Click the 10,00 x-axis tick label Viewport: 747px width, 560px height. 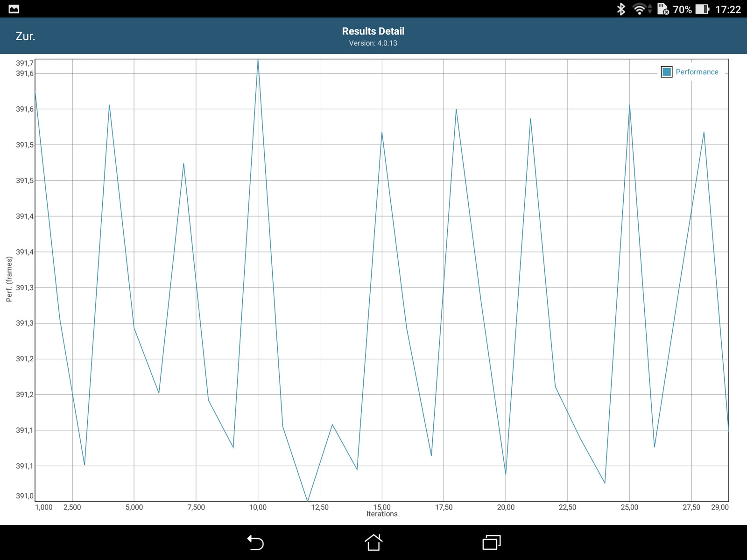[x=258, y=507]
